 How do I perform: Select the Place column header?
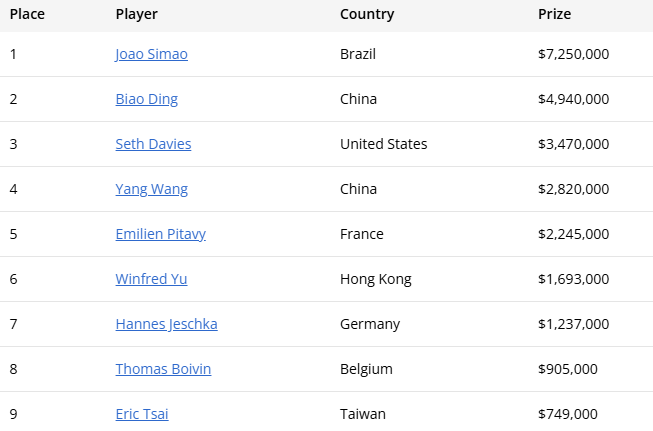(27, 14)
